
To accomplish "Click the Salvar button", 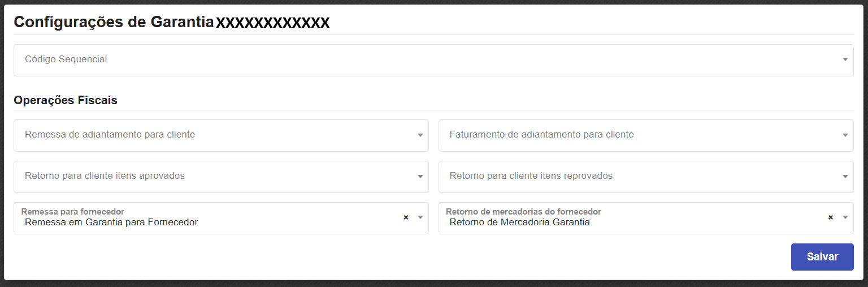I will pyautogui.click(x=822, y=257).
